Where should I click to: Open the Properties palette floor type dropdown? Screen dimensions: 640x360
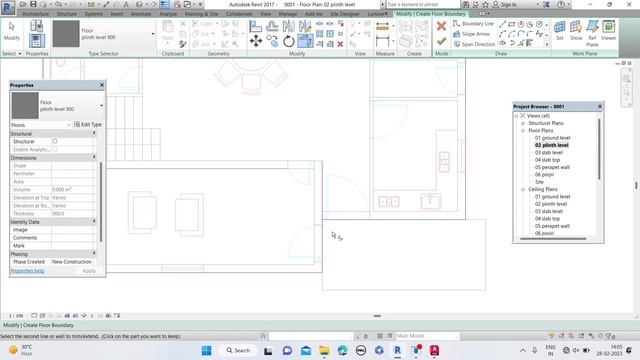(102, 106)
